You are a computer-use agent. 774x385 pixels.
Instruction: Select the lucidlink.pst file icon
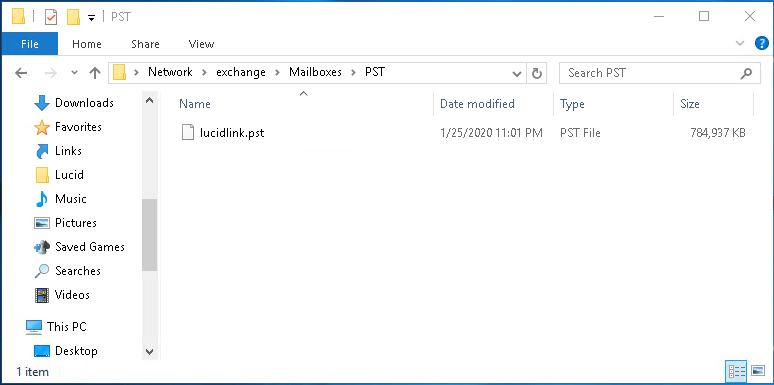(x=188, y=133)
